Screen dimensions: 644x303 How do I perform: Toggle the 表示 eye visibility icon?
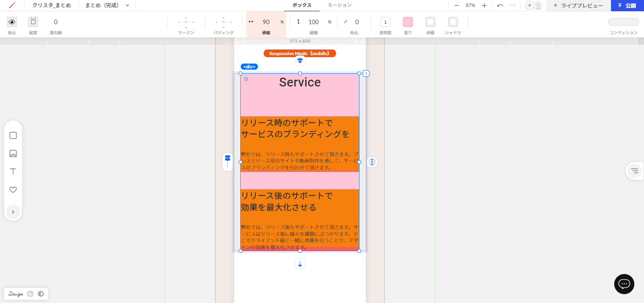[x=12, y=22]
